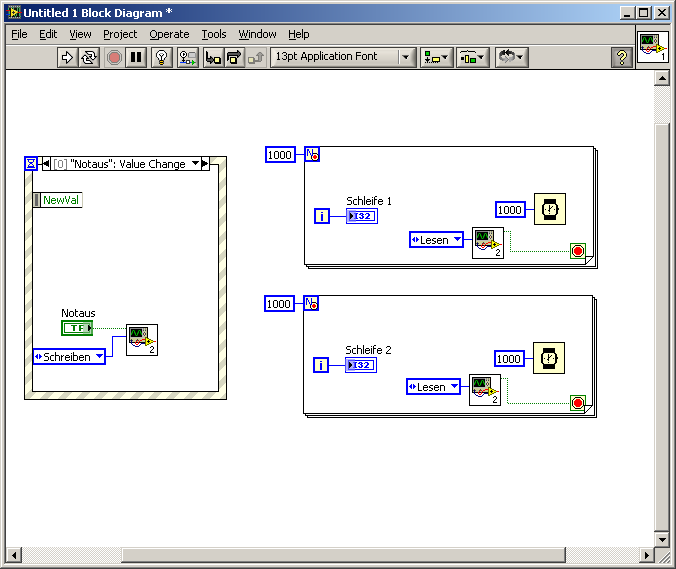Click the N count terminal of upper loop
This screenshot has height=569, width=676.
(x=312, y=154)
